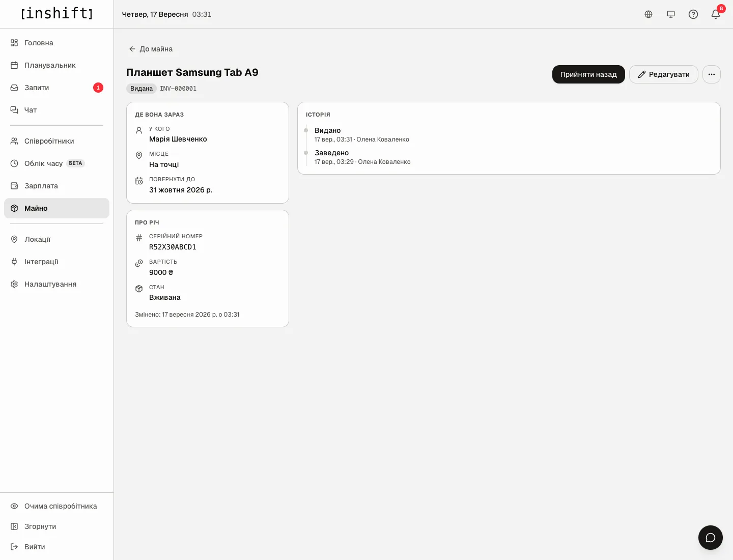The height and width of the screenshot is (560, 733).
Task: Open Чат in sidebar
Action: coord(57,110)
